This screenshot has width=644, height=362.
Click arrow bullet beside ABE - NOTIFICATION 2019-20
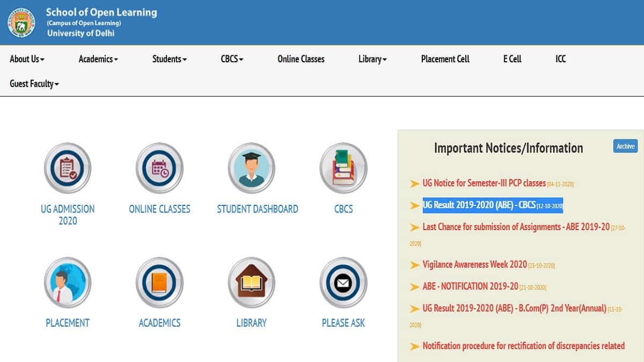[414, 287]
